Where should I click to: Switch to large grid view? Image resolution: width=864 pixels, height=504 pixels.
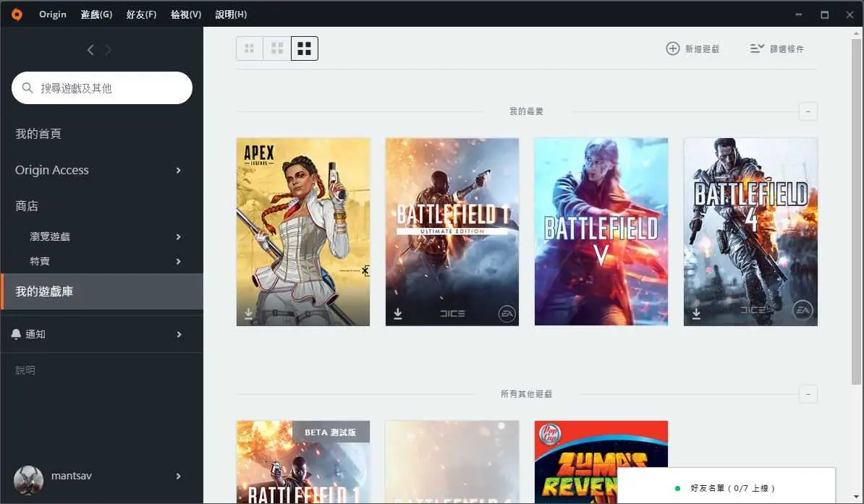[304, 48]
